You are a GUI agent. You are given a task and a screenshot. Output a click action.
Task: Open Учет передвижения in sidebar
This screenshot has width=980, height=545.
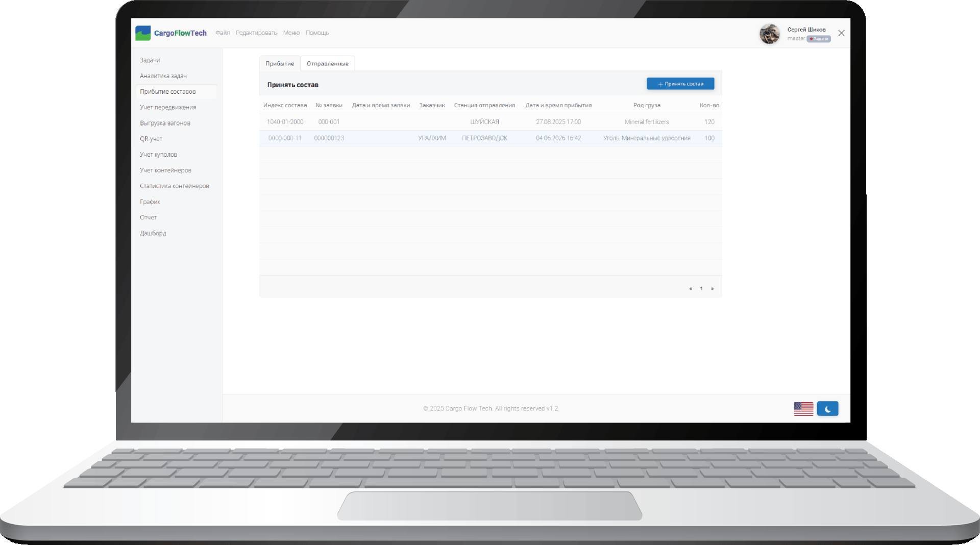[x=168, y=107]
